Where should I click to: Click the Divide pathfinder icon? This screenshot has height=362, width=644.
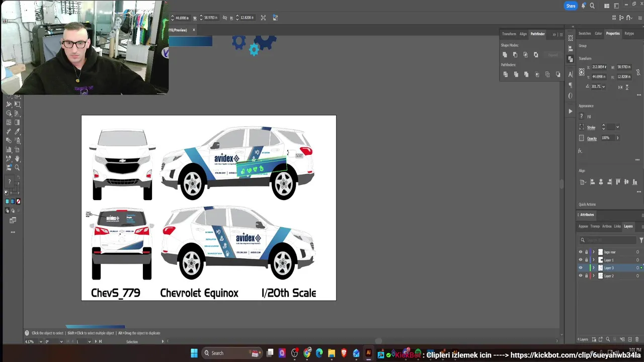(x=506, y=74)
